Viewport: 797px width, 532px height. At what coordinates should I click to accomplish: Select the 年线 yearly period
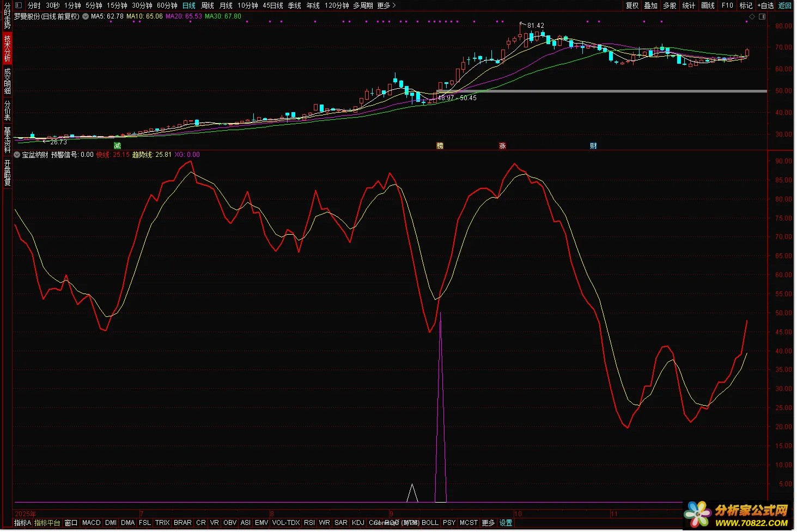pyautogui.click(x=313, y=5)
